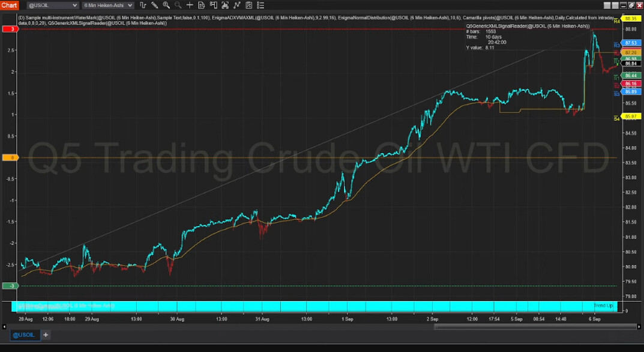Select the Drawing Tools pencil icon

(x=155, y=5)
